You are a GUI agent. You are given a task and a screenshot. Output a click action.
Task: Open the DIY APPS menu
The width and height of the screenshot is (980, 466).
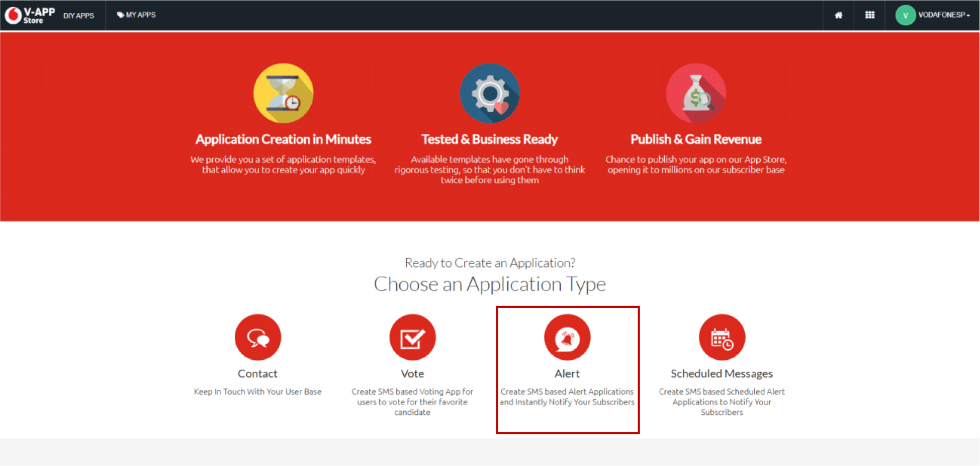(x=78, y=16)
